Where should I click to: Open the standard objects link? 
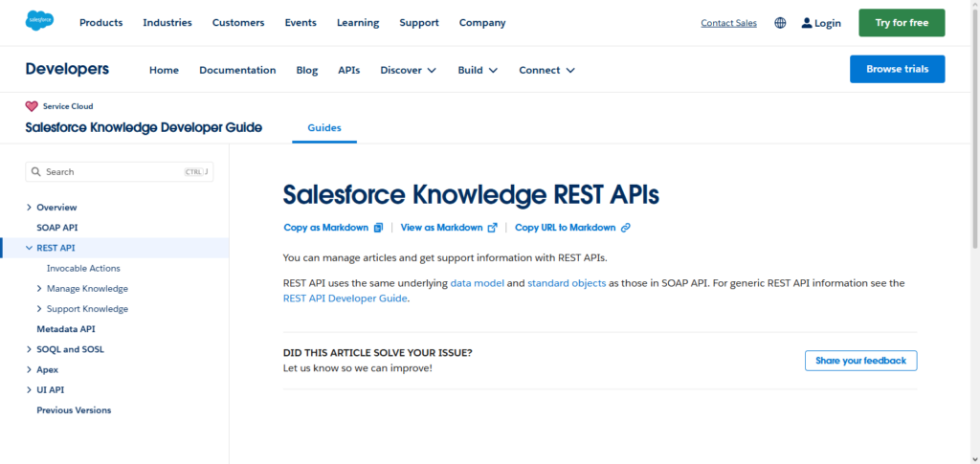567,283
